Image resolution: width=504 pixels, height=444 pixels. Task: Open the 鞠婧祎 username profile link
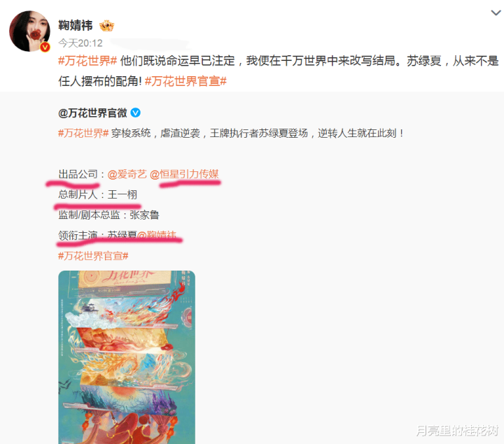click(x=76, y=25)
